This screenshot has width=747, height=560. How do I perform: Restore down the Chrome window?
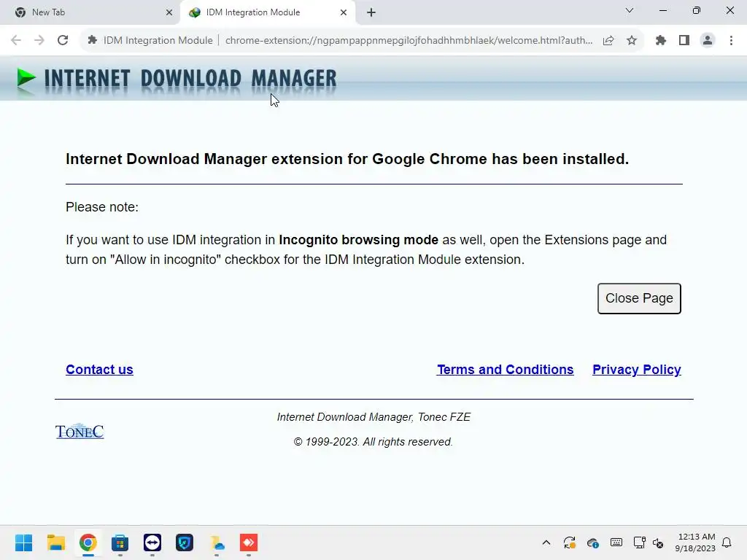[697, 10]
